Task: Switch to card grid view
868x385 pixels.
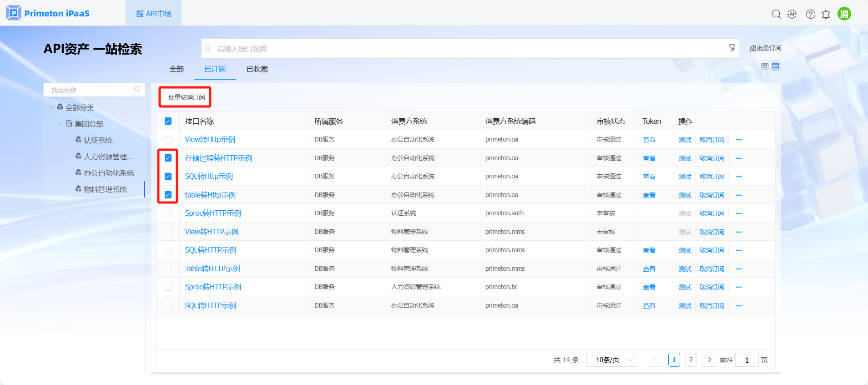Action: point(765,66)
